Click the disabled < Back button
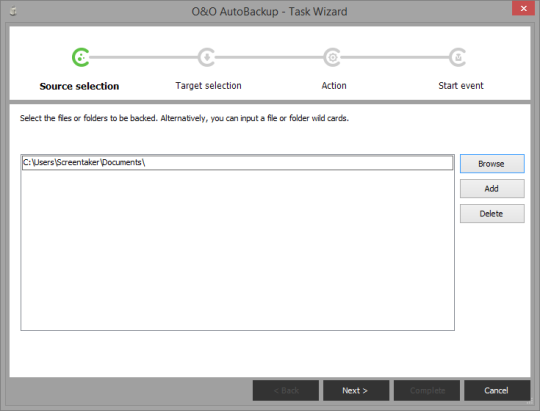This screenshot has height=411, width=540. (x=286, y=390)
